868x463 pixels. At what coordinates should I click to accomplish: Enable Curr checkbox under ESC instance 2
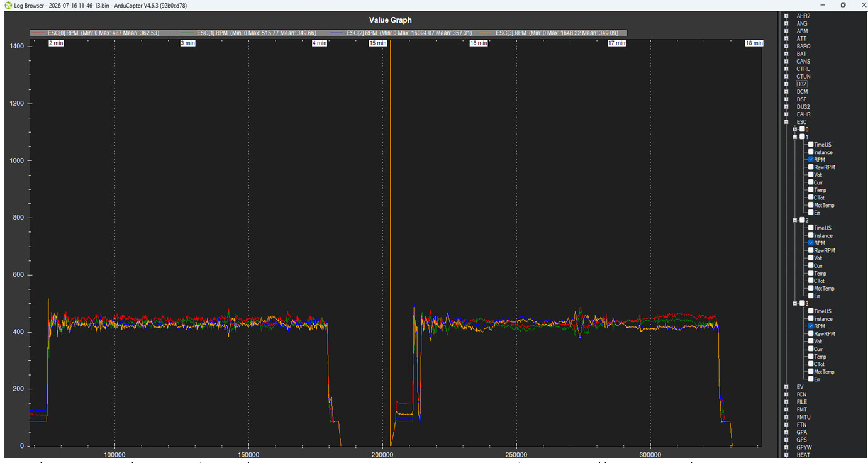[811, 265]
